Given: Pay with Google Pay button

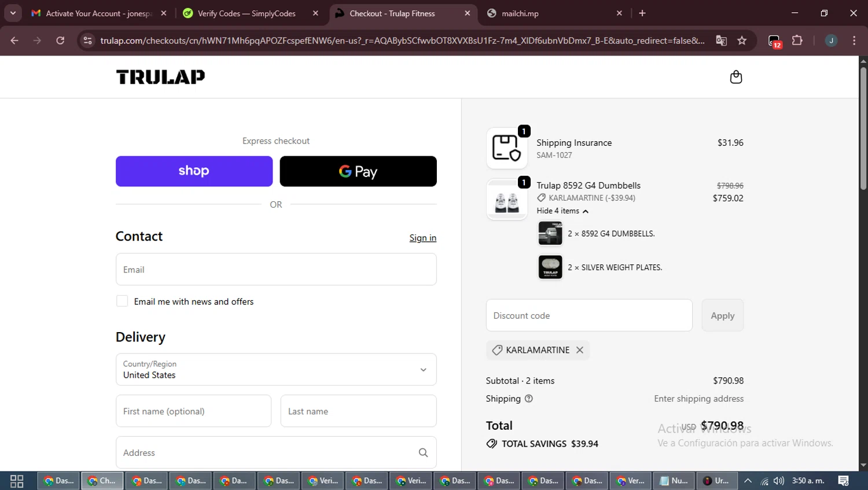Looking at the screenshot, I should [x=358, y=171].
